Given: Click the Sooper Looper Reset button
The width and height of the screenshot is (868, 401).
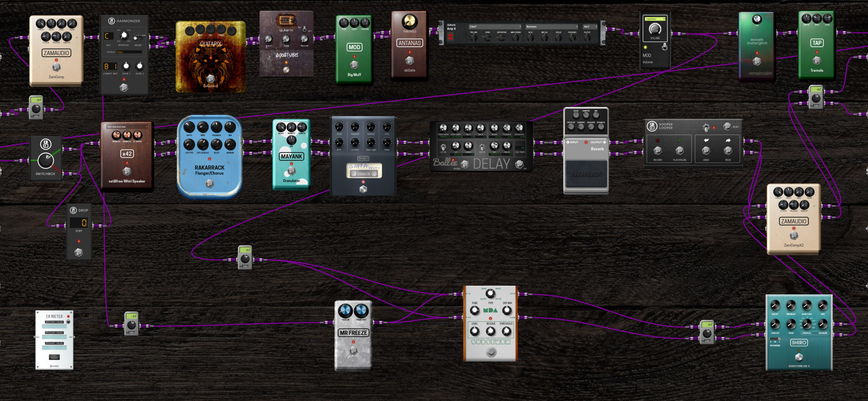Looking at the screenshot, I should [x=727, y=126].
